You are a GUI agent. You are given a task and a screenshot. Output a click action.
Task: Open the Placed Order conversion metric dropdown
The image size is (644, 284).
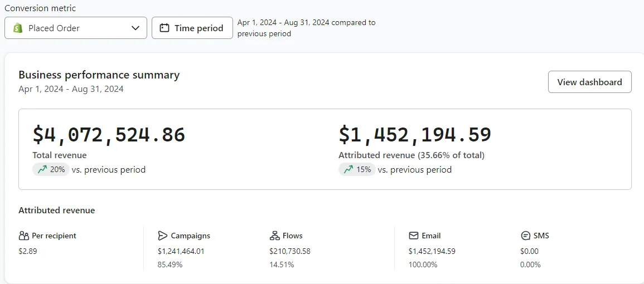click(76, 28)
